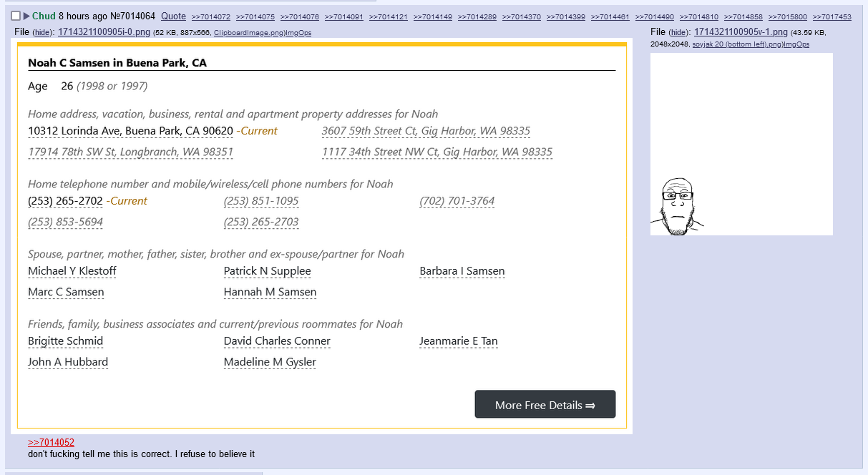Open reply backlink >>7014858

click(x=743, y=16)
